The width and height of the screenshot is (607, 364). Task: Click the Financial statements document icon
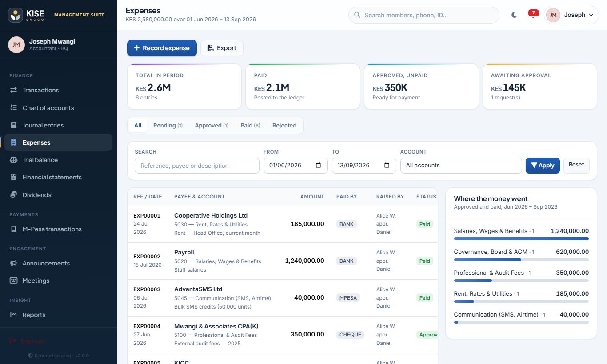[x=14, y=177]
